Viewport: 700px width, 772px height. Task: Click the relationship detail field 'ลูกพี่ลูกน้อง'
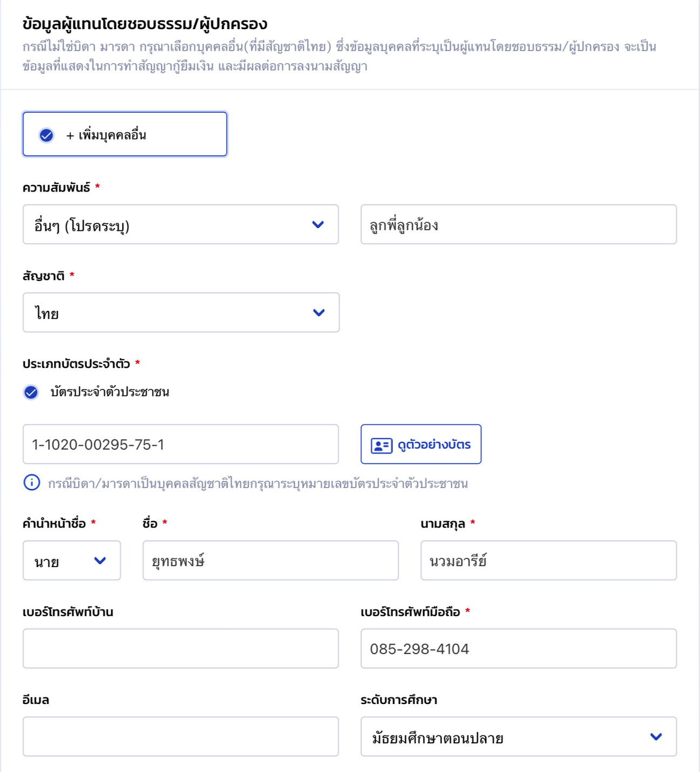[518, 224]
